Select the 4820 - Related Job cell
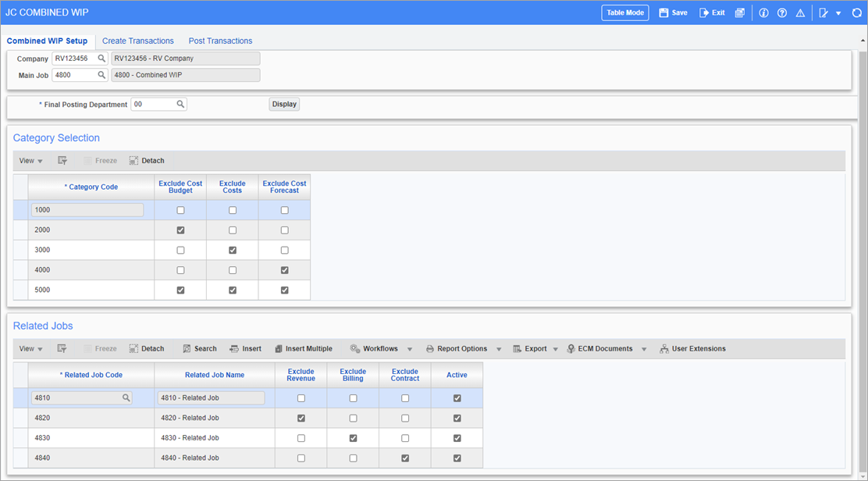The width and height of the screenshot is (868, 481). (215, 418)
